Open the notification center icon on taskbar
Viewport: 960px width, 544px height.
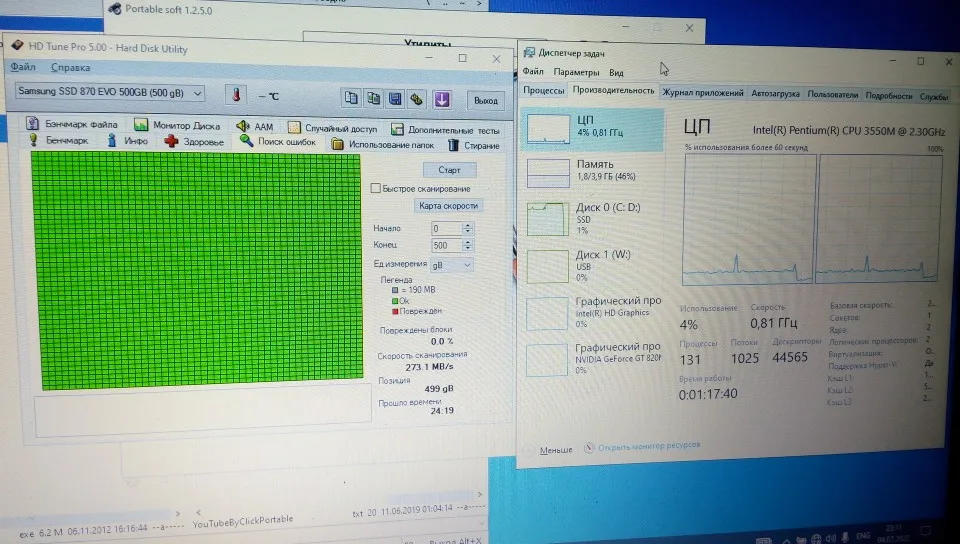[926, 531]
